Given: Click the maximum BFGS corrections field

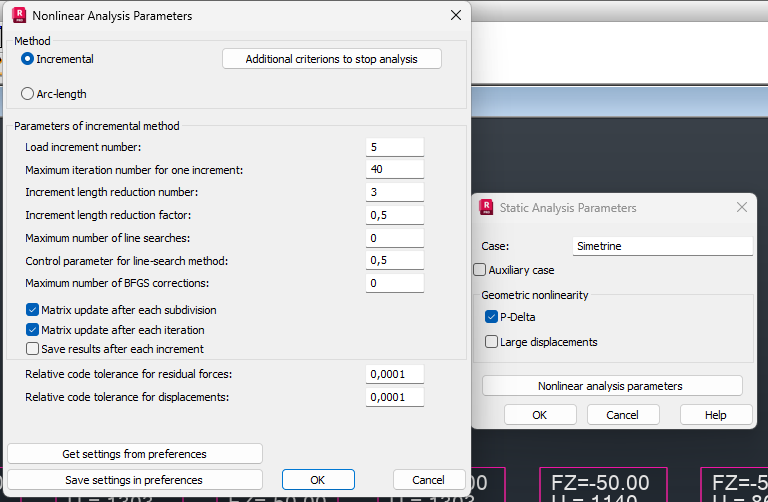Looking at the screenshot, I should coord(394,283).
